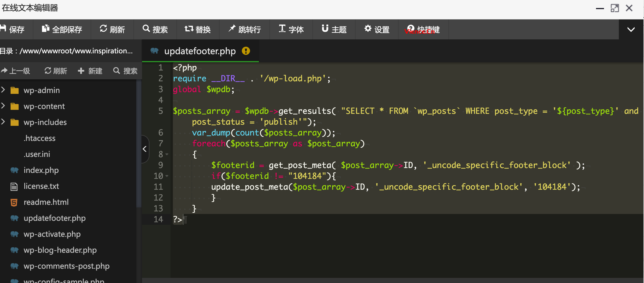Click the Save (保存) toolbar icon
This screenshot has height=283, width=644.
(3, 29)
